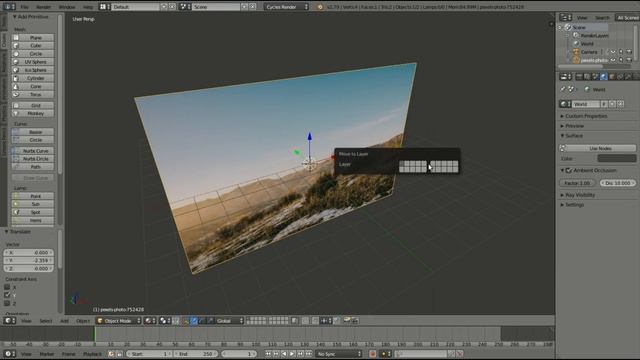Image resolution: width=640 pixels, height=360 pixels.
Task: Open the Cycles Render engine dropdown
Action: click(287, 7)
